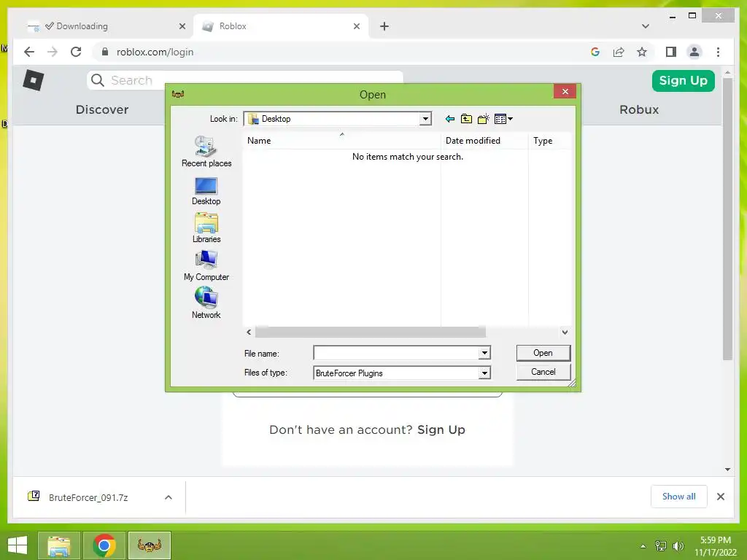Click Show all downloads

tap(679, 497)
